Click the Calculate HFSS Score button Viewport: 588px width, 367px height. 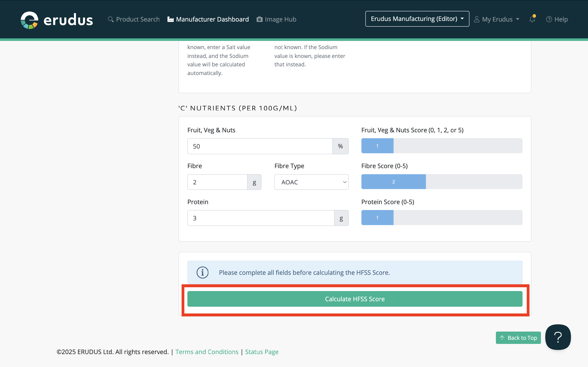(355, 299)
